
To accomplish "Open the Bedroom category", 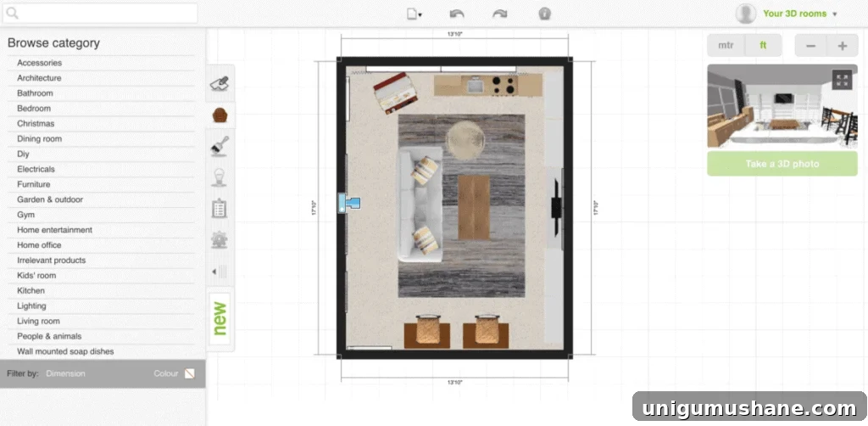I will [34, 109].
